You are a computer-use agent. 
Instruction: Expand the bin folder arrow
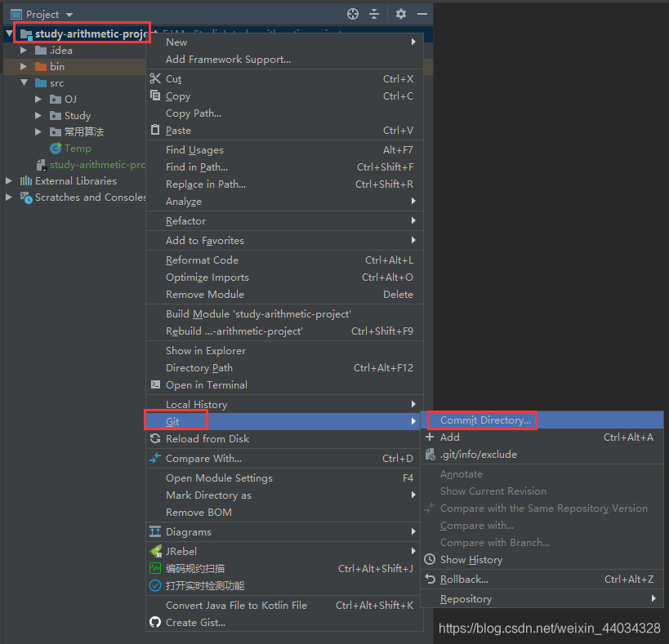coord(24,66)
